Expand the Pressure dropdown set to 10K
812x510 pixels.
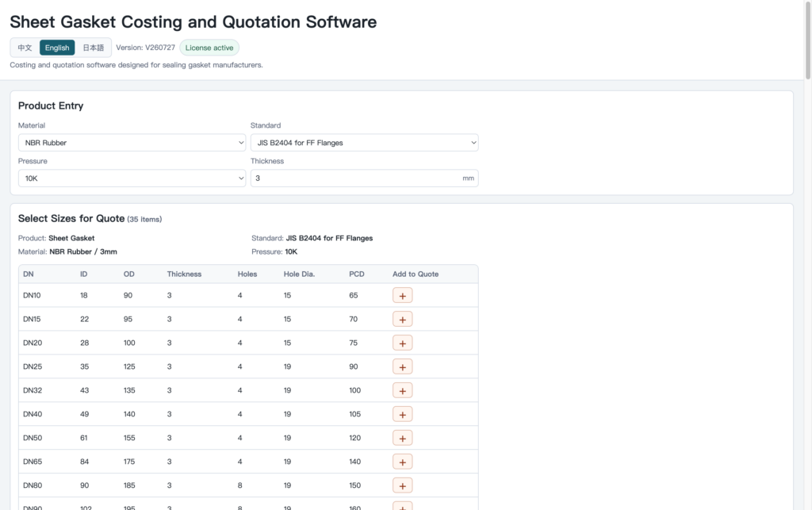[132, 178]
